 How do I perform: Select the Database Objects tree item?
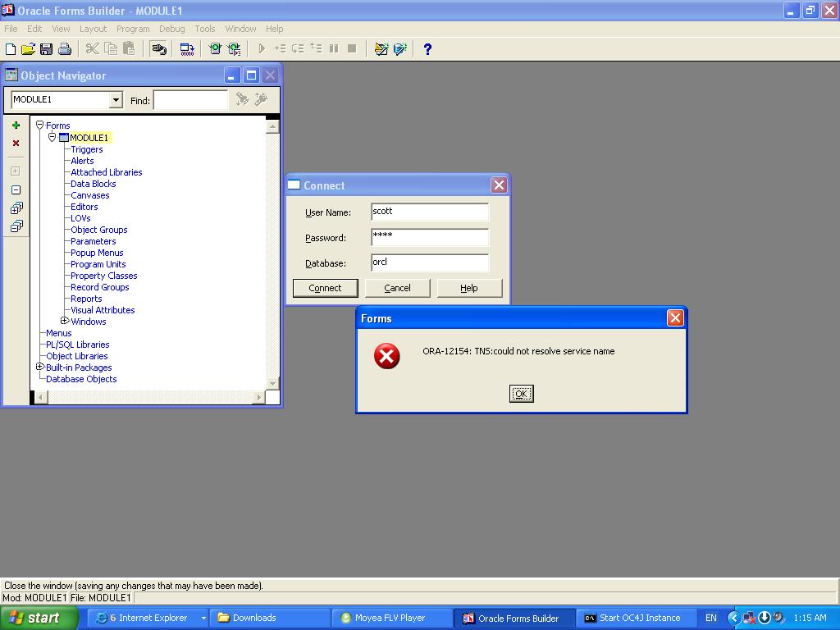(81, 379)
